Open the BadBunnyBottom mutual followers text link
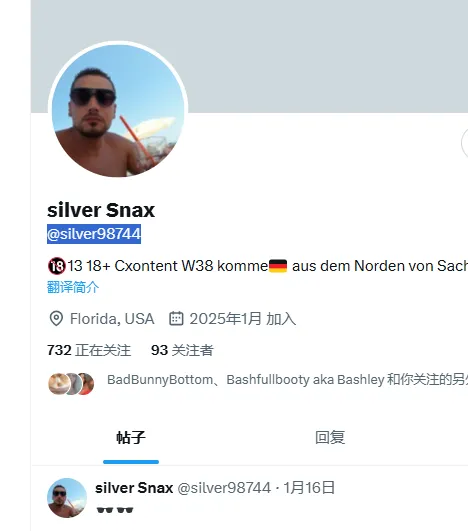This screenshot has height=531, width=468. tap(288, 380)
